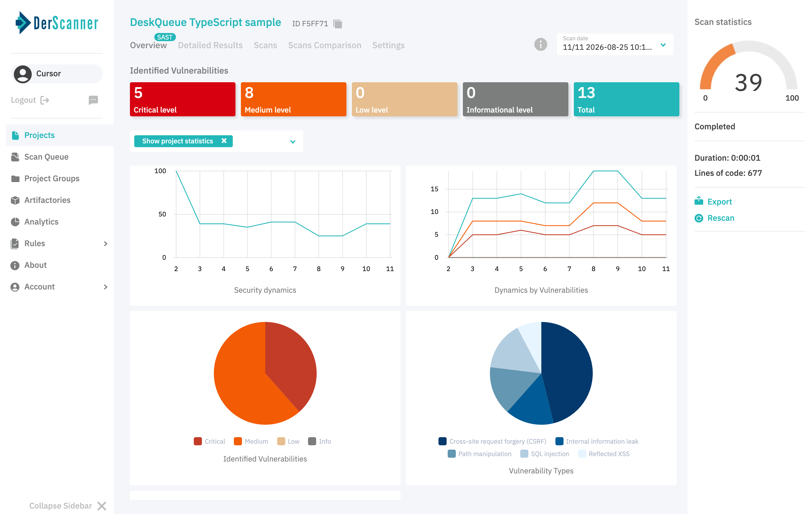
Task: Click the DeskQueue TypeScript sample project title
Action: point(205,22)
